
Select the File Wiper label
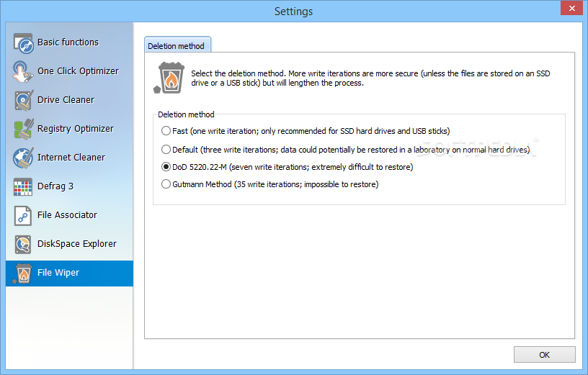point(58,273)
